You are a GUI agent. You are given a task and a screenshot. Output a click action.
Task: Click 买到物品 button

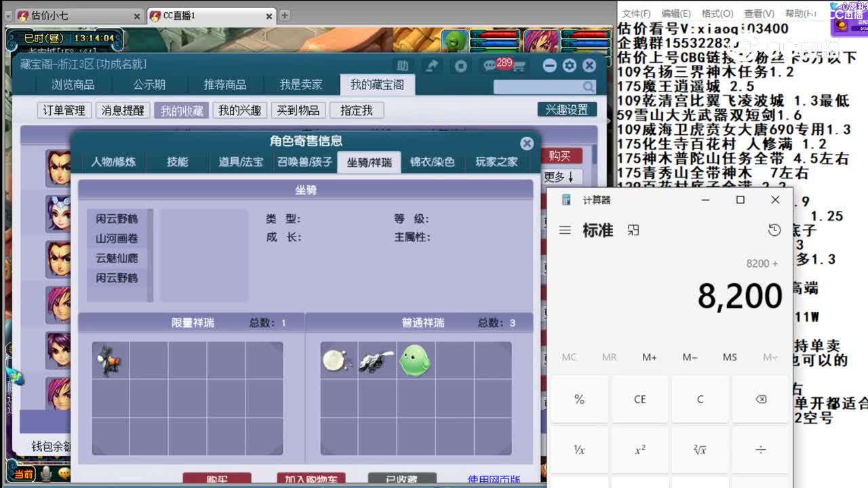[x=298, y=110]
